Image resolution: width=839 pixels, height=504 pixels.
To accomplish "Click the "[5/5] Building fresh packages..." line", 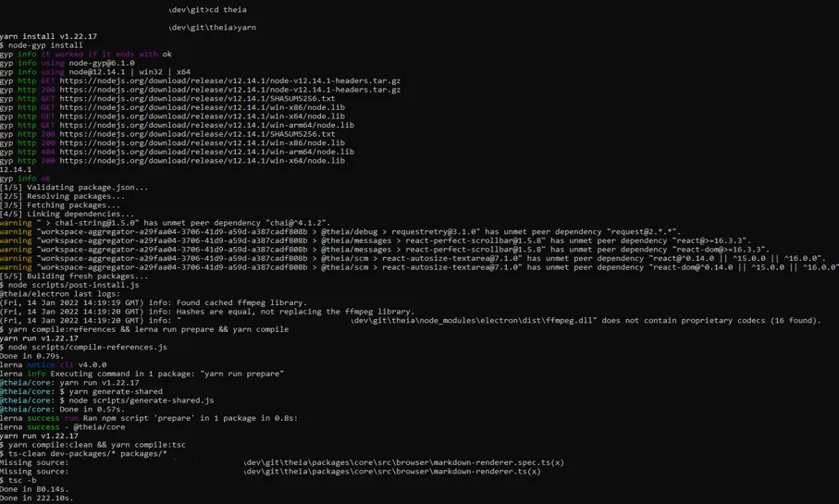I will [74, 276].
